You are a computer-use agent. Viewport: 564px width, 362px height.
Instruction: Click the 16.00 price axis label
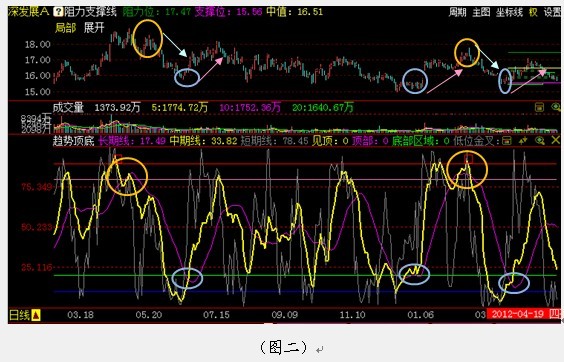[37, 76]
